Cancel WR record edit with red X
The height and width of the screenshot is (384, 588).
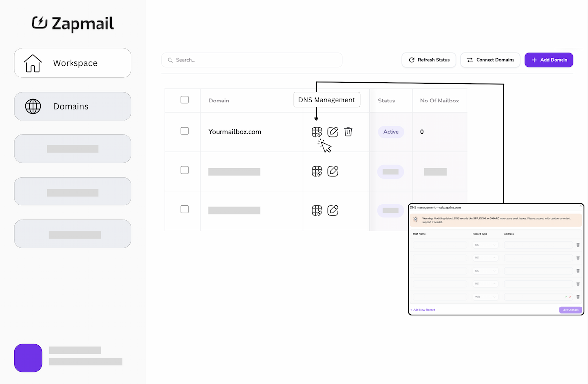[x=570, y=297]
